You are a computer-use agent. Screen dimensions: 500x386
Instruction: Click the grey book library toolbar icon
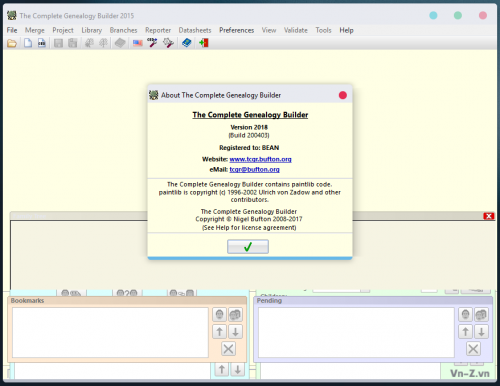tap(120, 43)
